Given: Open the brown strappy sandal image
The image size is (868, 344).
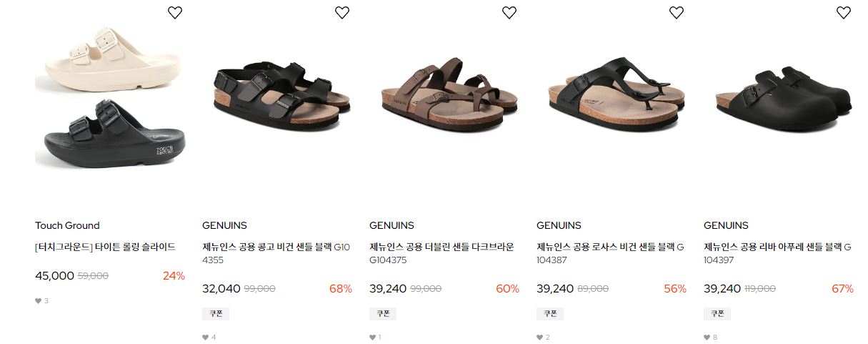Looking at the screenshot, I should 449,93.
